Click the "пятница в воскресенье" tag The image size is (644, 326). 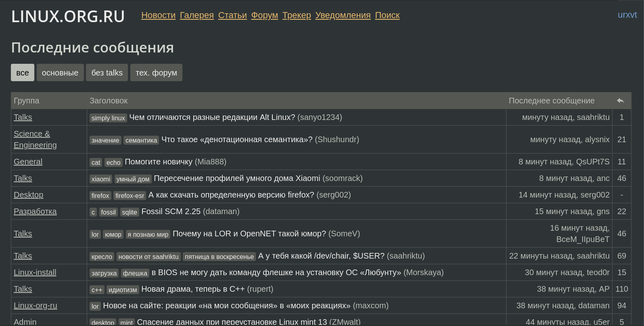tap(219, 256)
